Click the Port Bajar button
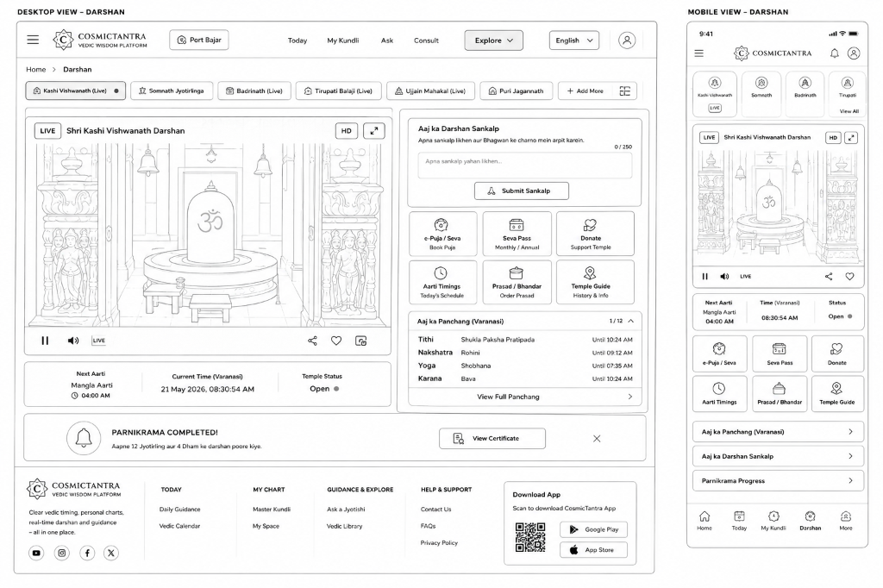Screen dimensions: 883x588 point(199,40)
